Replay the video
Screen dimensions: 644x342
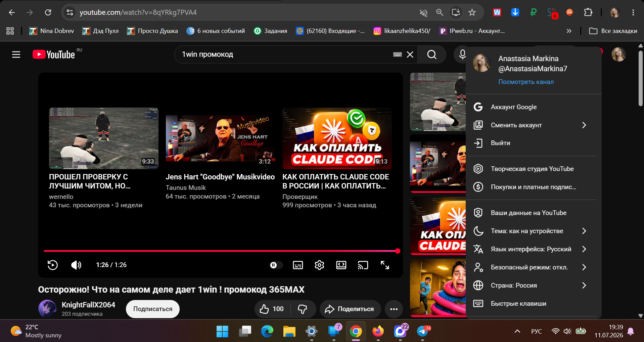(x=52, y=265)
